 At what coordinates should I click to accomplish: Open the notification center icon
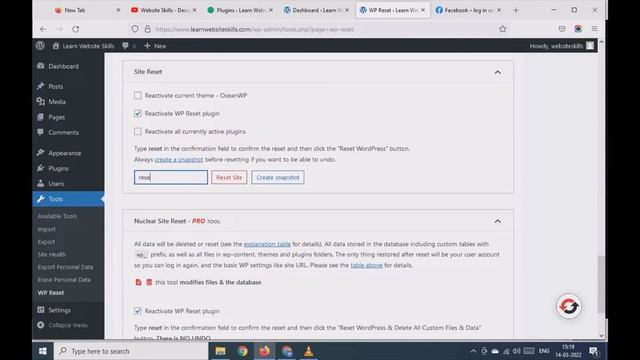[x=594, y=351]
